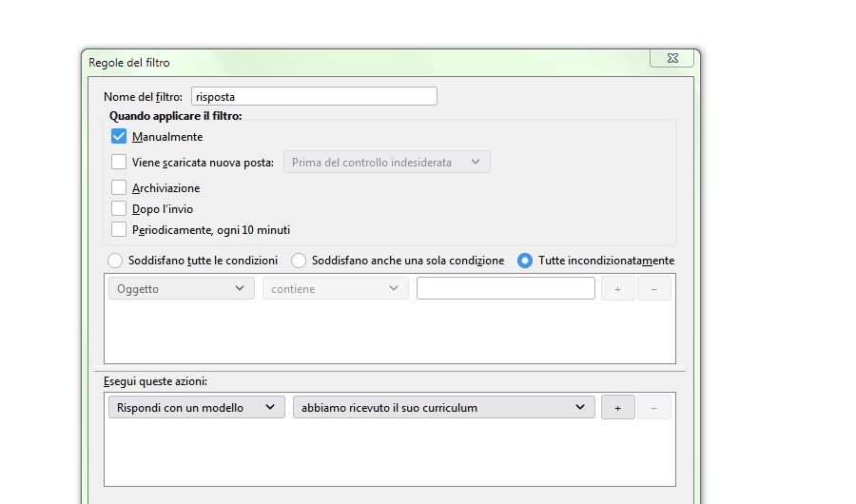Uncheck the Manualmente checkbox
Image resolution: width=856 pixels, height=504 pixels.
click(x=119, y=136)
